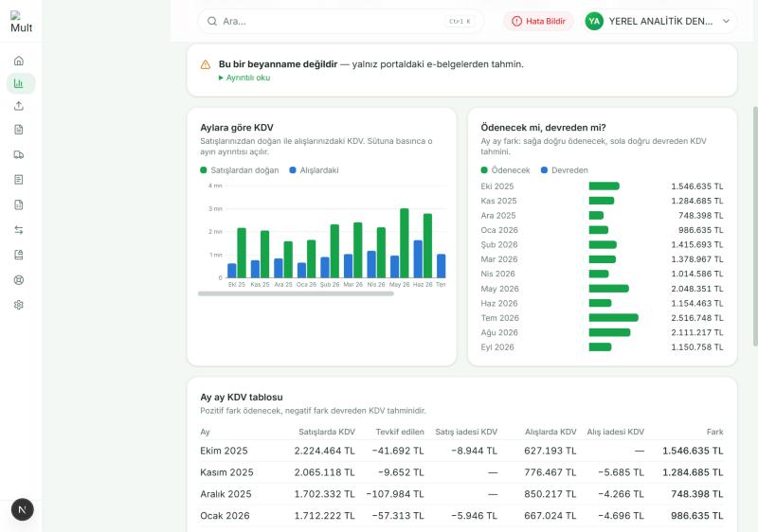Toggle the Devreden legend item
Viewport: 758px width, 532px height.
(565, 170)
